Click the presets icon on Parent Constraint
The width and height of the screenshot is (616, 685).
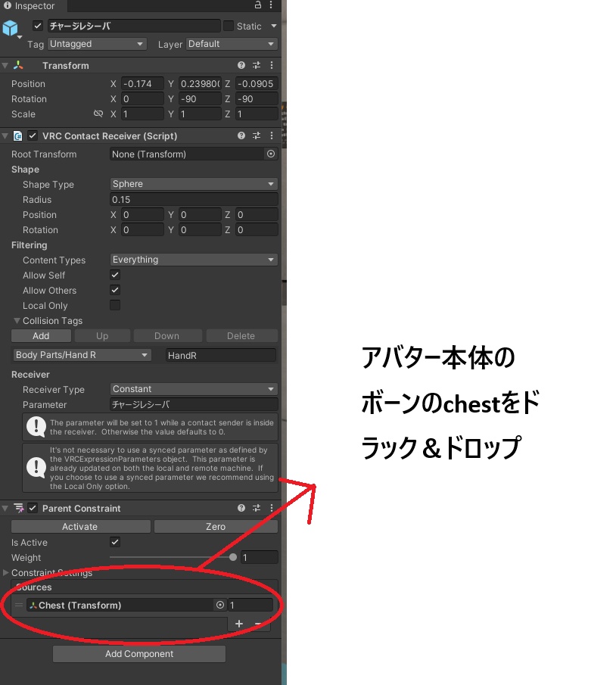point(256,508)
